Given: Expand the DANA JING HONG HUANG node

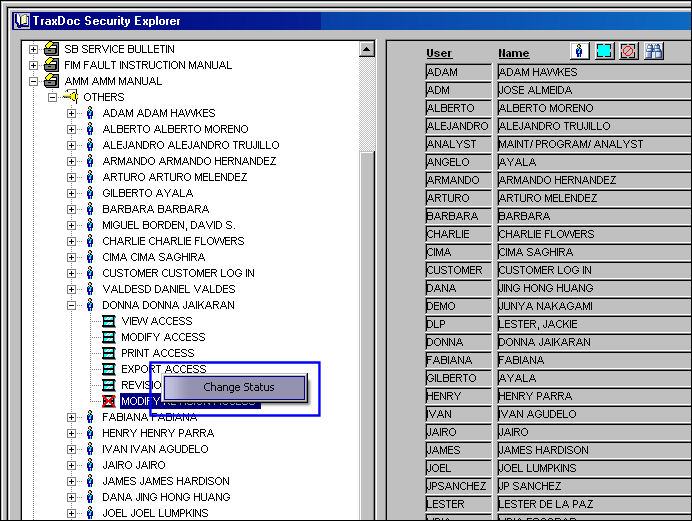Looking at the screenshot, I should click(71, 497).
